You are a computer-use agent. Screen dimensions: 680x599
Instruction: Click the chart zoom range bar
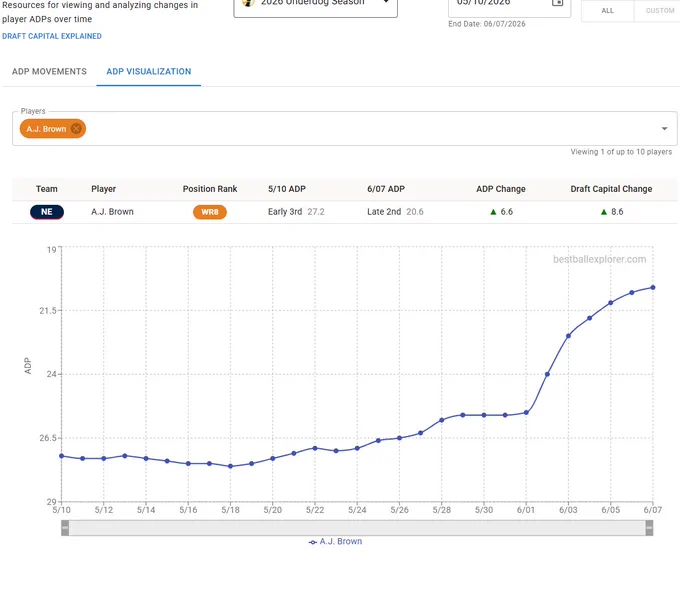click(x=357, y=528)
